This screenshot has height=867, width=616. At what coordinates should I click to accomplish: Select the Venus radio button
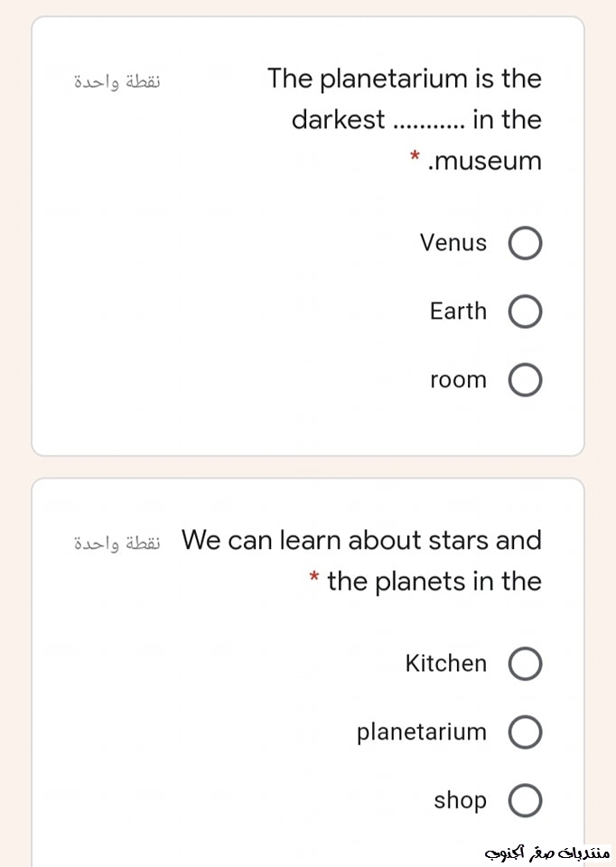coord(526,244)
